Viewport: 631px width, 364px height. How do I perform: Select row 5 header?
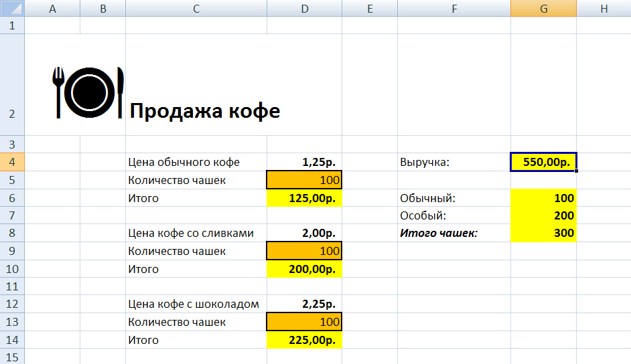pos(12,180)
